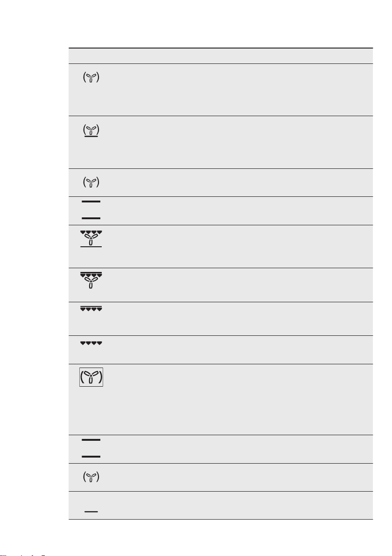Image resolution: width=392 pixels, height=556 pixels.
Task: Select the single bottom-heat line icon in last row
Action: point(91,512)
